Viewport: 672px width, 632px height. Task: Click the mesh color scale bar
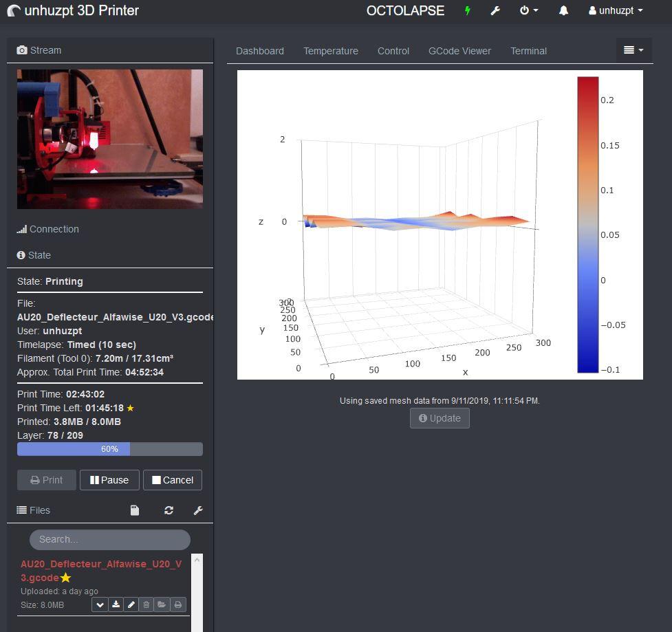[587, 224]
